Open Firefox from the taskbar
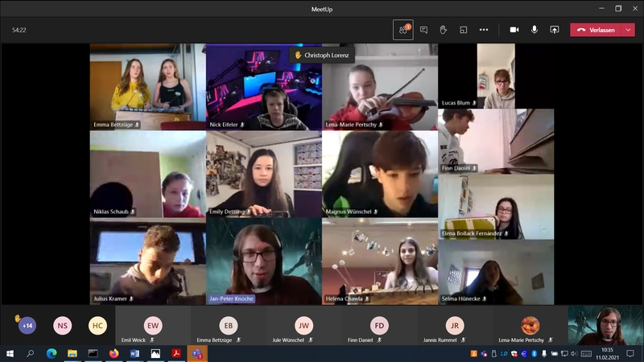The width and height of the screenshot is (644, 362). pos(114,353)
